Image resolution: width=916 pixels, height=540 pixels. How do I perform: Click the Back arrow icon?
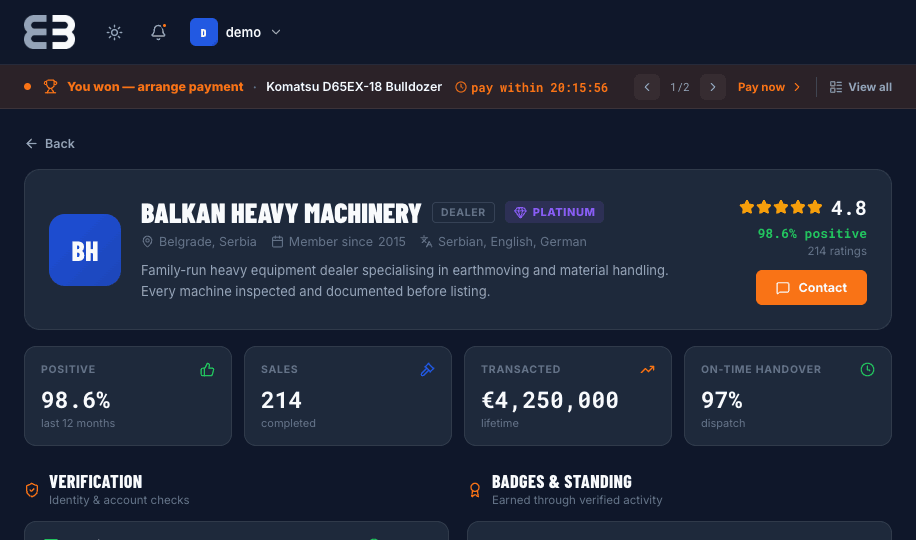pos(32,144)
